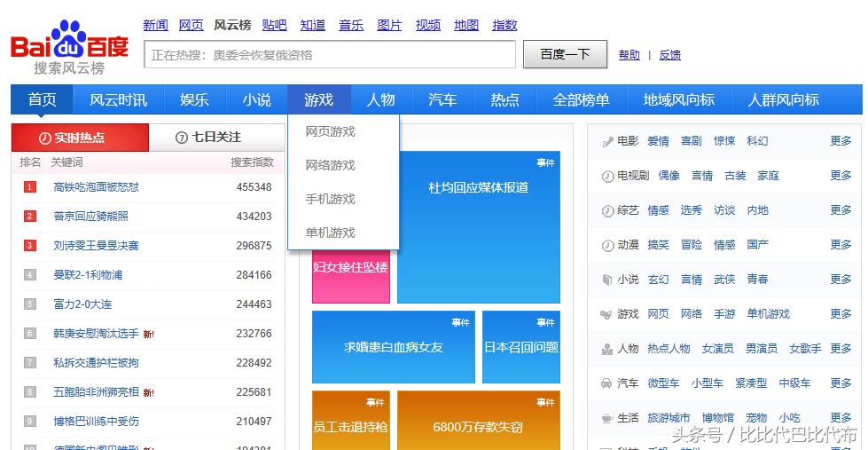The image size is (868, 450).
Task: Select 手机游戏 from dropdown menu
Action: coord(331,199)
